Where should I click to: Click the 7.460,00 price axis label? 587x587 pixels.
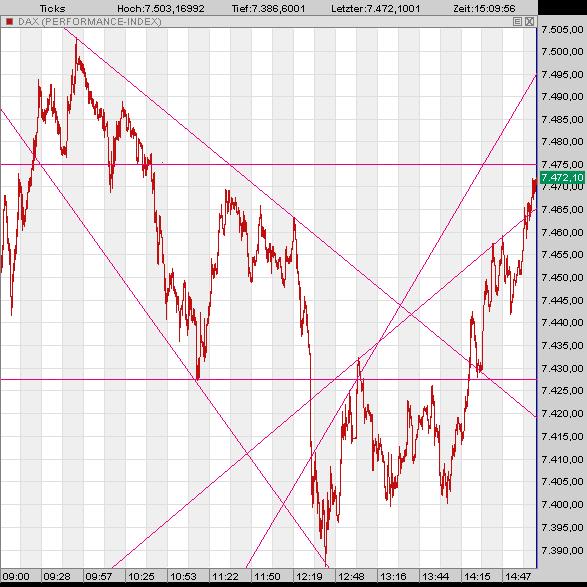click(562, 232)
